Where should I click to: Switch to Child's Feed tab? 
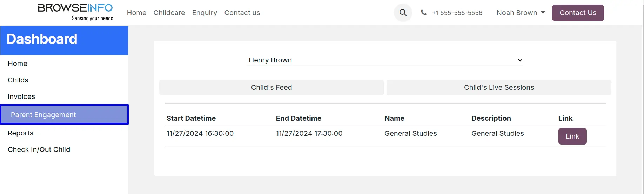(x=271, y=87)
